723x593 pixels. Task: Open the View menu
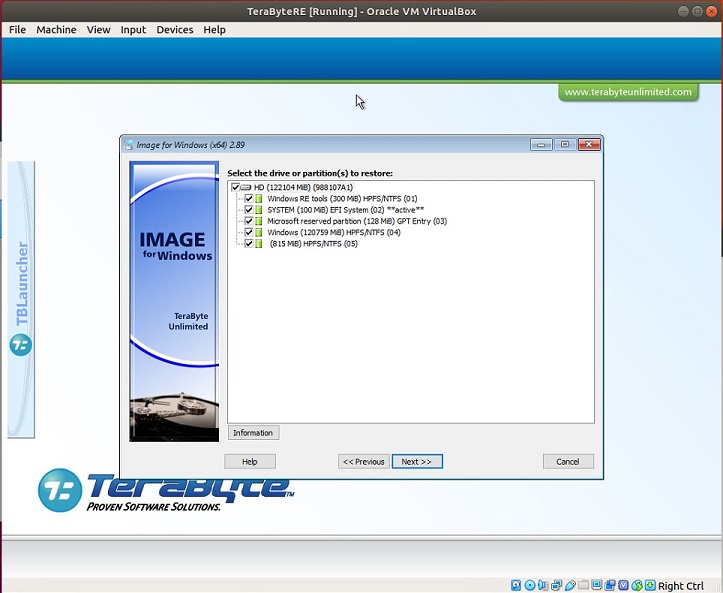[98, 30]
